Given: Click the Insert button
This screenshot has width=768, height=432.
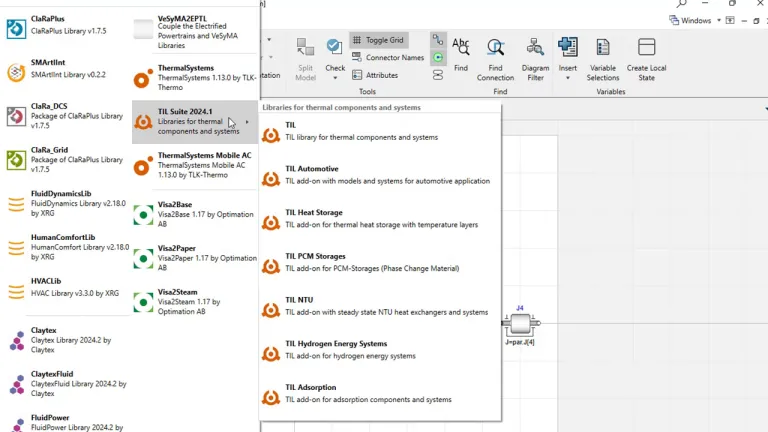Looking at the screenshot, I should tap(568, 52).
